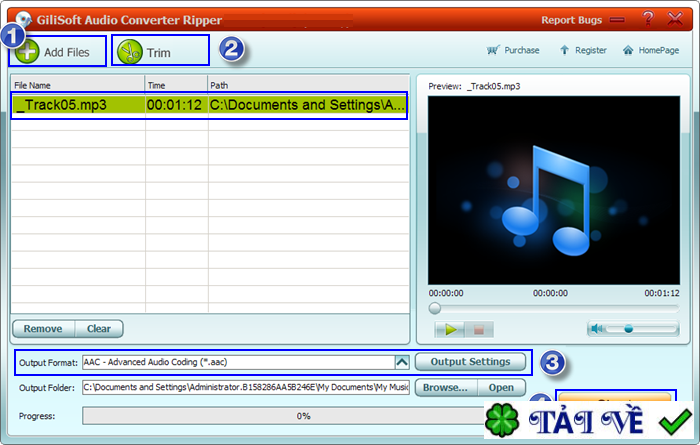The image size is (700, 445).
Task: Play the preview audio
Action: tap(450, 330)
